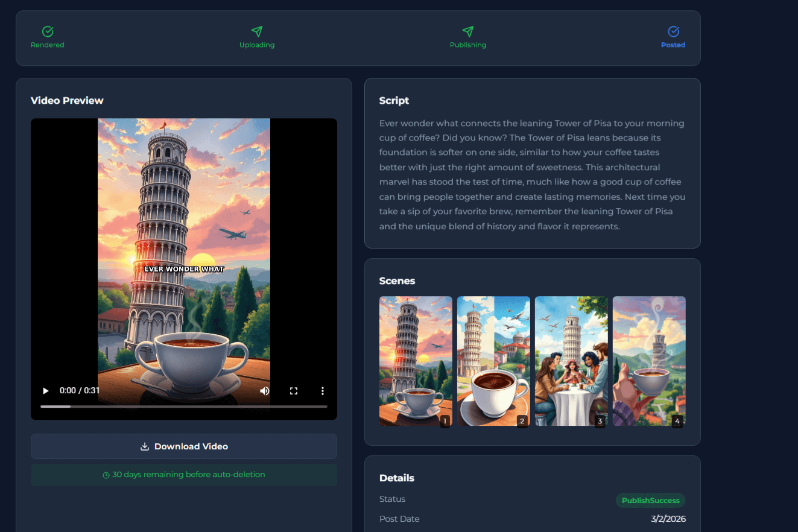
Task: Click the Publishing paper plane icon
Action: (468, 31)
